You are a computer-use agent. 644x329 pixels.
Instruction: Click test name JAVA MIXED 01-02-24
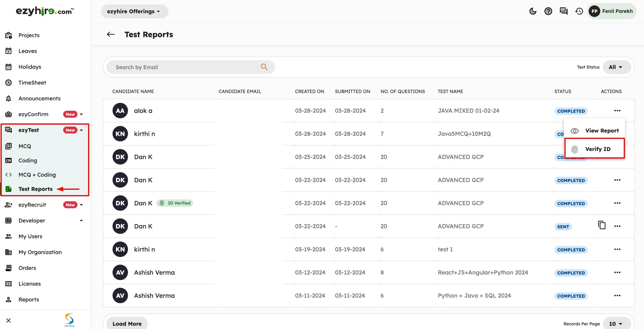point(468,111)
